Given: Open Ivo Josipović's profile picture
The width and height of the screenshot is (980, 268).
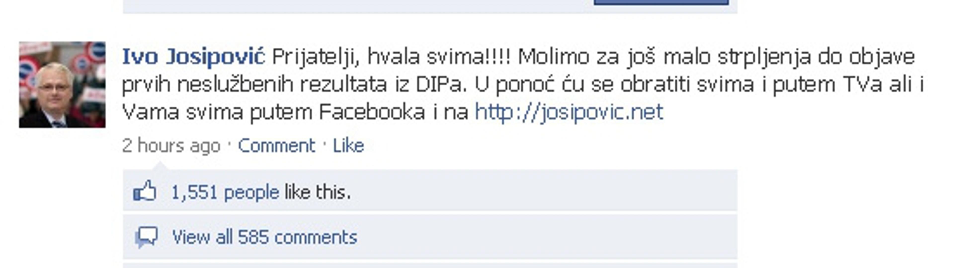Looking at the screenshot, I should click(x=62, y=84).
